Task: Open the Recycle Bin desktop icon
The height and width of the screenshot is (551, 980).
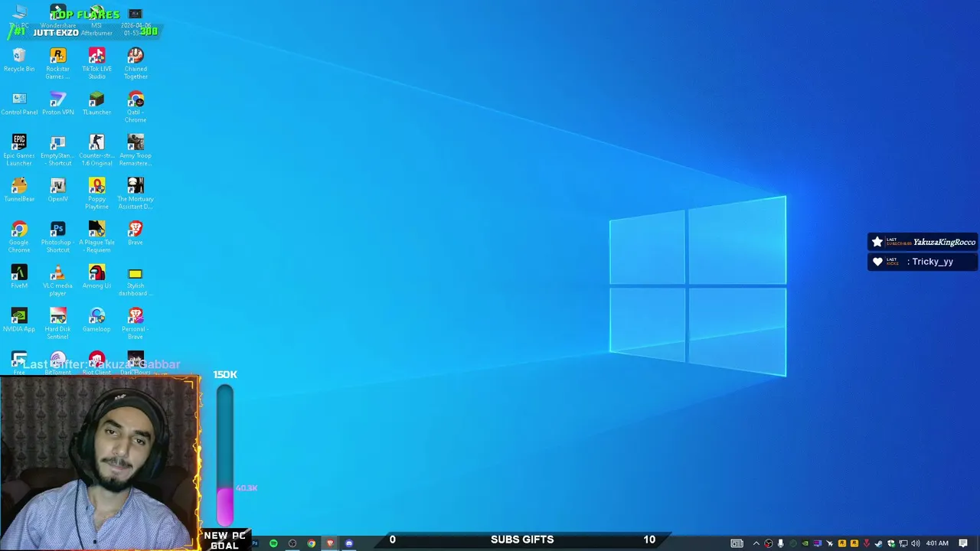Action: (19, 60)
